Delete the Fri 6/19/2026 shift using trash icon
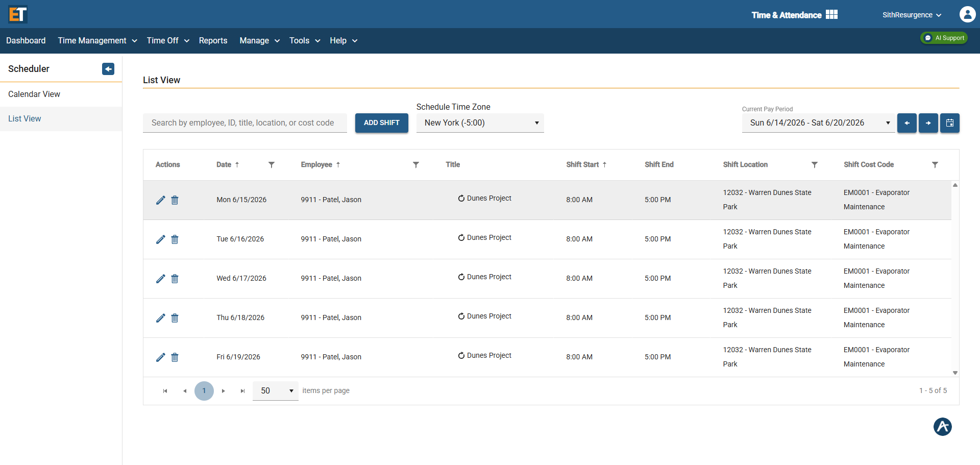The width and height of the screenshot is (980, 465). tap(175, 357)
